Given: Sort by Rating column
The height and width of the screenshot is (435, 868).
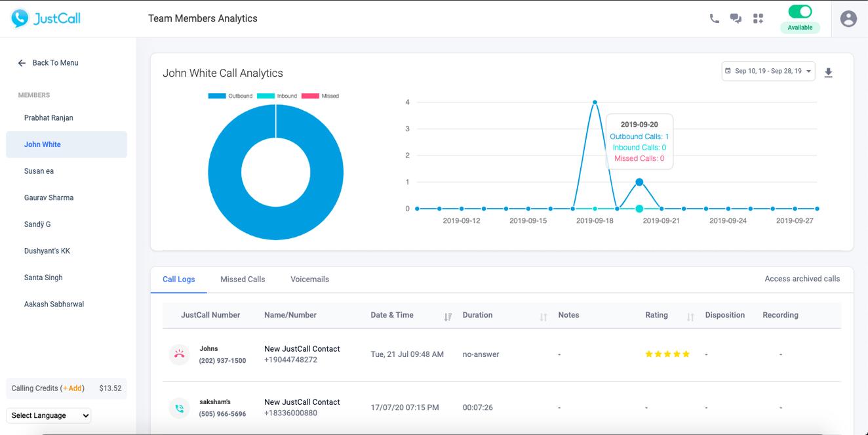Looking at the screenshot, I should pyautogui.click(x=690, y=316).
